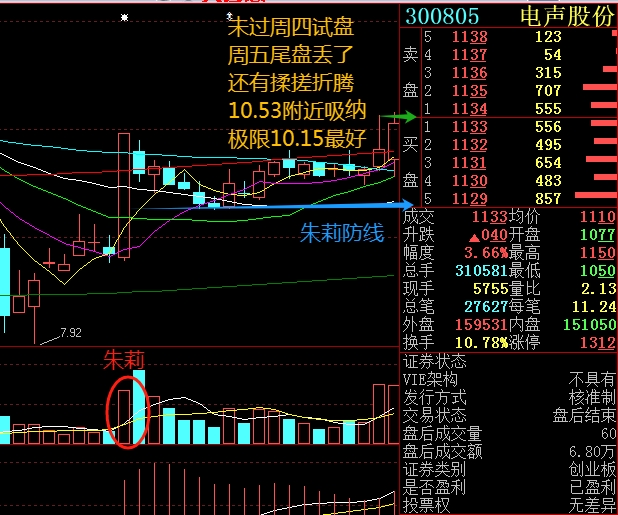Click the 每笔 value 11.24

594,307
